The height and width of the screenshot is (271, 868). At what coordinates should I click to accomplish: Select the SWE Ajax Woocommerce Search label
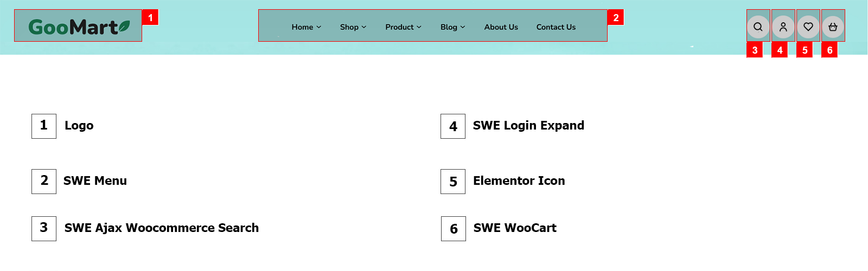click(x=161, y=228)
